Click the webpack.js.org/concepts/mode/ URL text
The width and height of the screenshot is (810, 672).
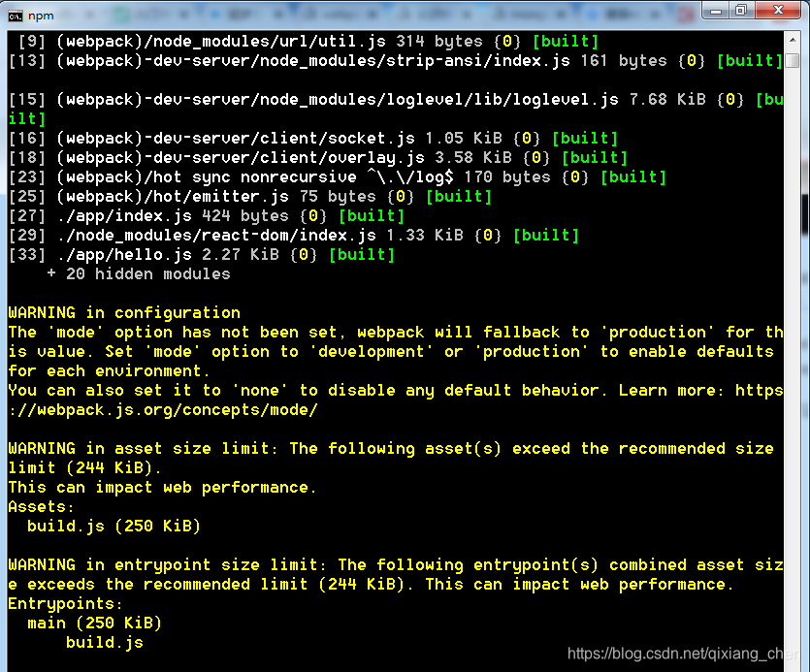pyautogui.click(x=163, y=409)
